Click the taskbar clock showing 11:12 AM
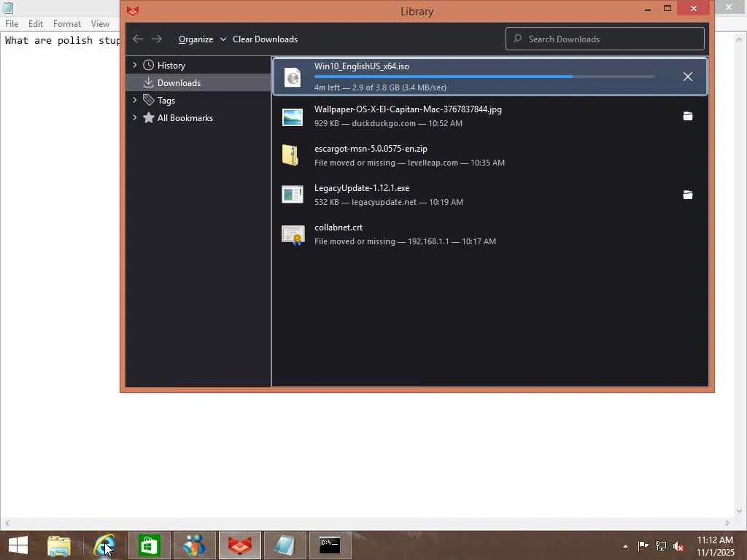 click(x=715, y=545)
